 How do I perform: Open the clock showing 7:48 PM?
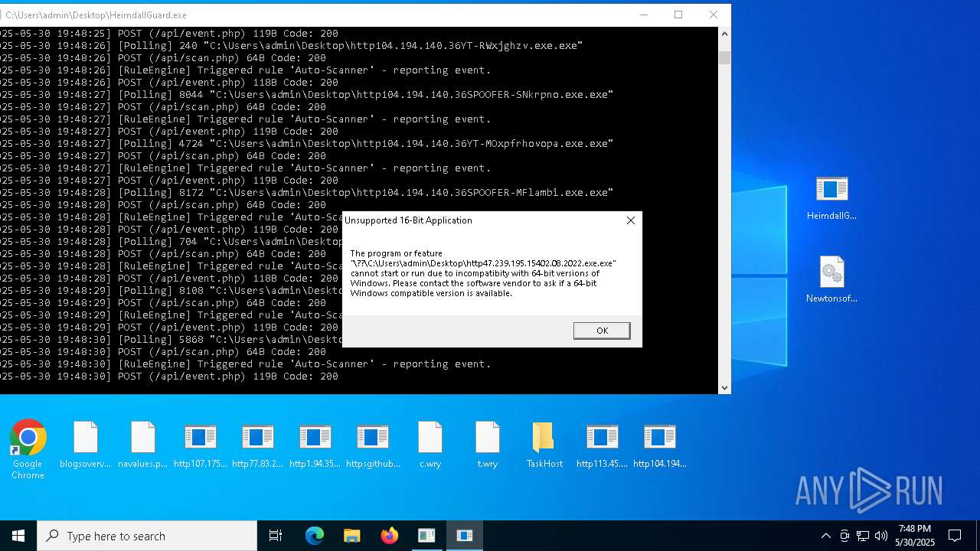pyautogui.click(x=915, y=536)
